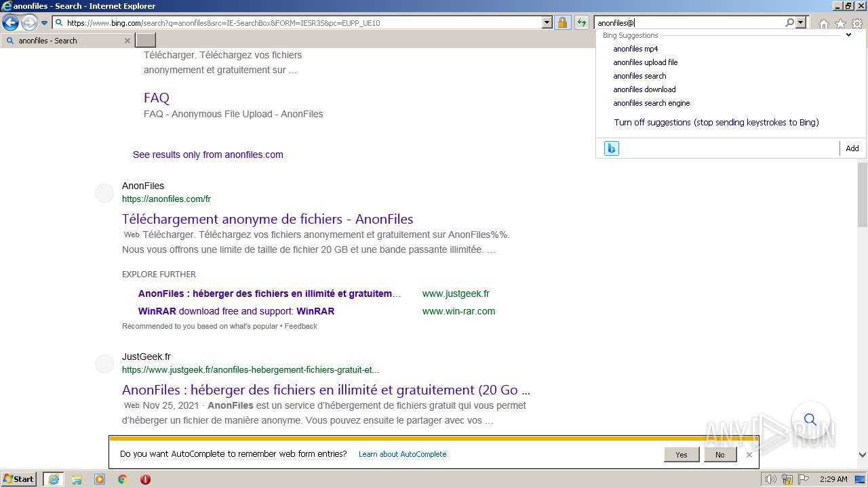The height and width of the screenshot is (488, 868).
Task: Open 'AnonFiles : héberger des fichiers' explore link
Action: 269,293
